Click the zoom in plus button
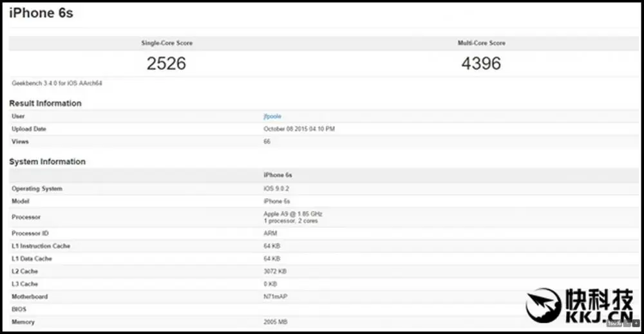The width and height of the screenshot is (644, 334). [636, 324]
